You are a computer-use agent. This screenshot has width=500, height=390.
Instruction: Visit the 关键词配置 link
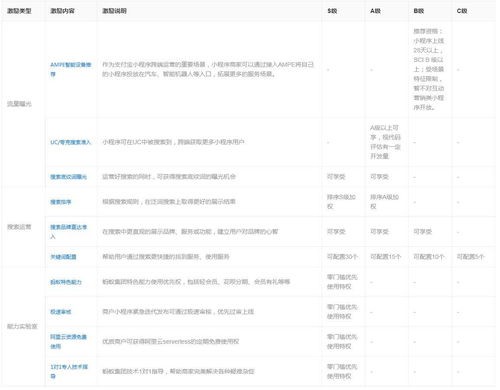63,257
